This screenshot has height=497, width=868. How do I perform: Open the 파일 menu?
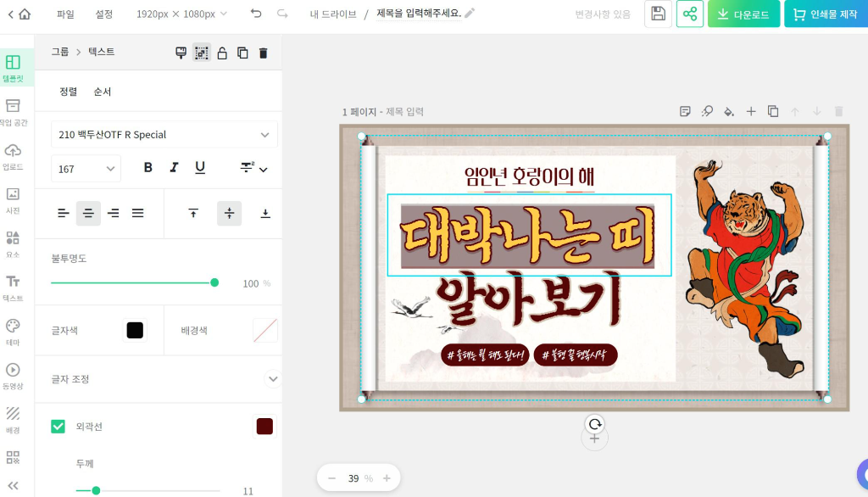tap(65, 14)
